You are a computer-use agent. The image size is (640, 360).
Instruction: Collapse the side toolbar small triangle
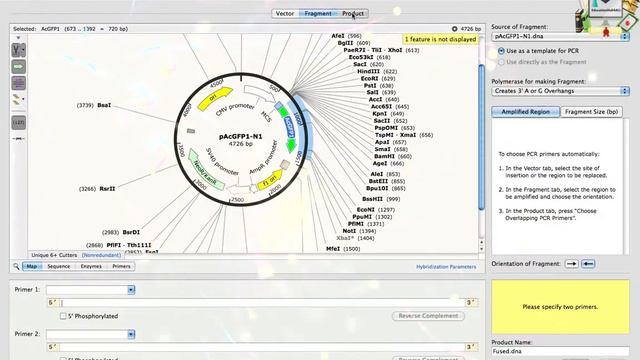pyautogui.click(x=18, y=38)
